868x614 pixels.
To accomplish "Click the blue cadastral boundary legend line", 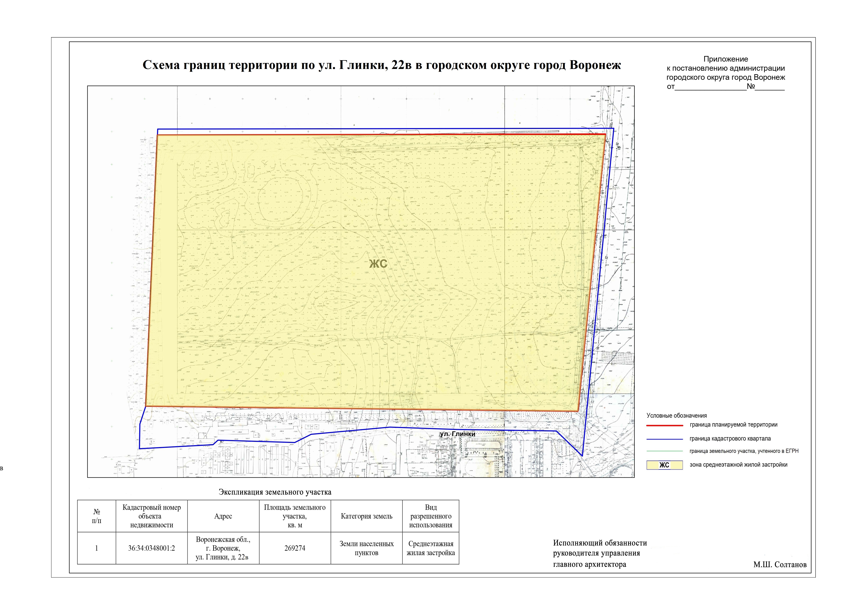I will point(665,439).
